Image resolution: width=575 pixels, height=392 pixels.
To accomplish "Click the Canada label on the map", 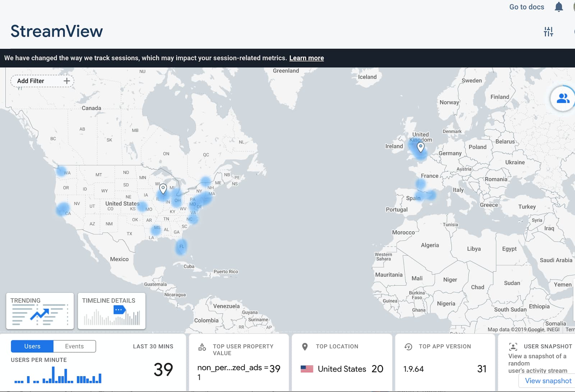I will click(91, 108).
